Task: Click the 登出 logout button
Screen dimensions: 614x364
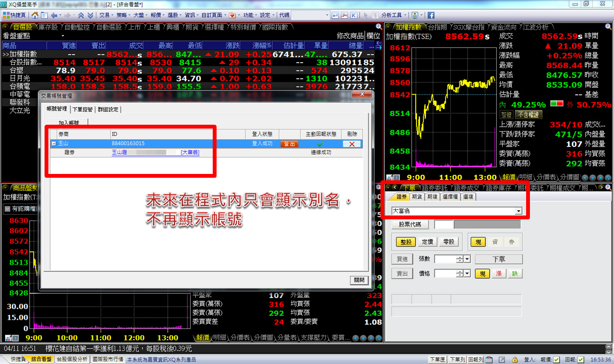Action: pyautogui.click(x=290, y=144)
